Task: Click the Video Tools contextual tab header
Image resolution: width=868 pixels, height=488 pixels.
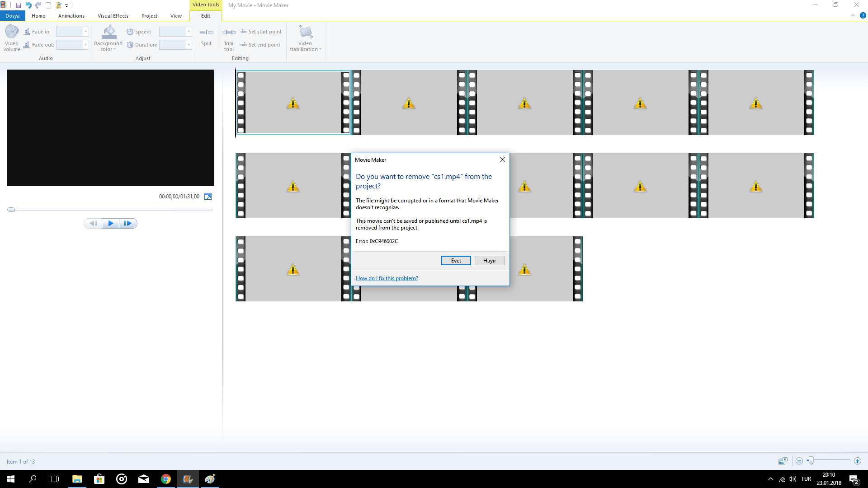Action: coord(206,5)
